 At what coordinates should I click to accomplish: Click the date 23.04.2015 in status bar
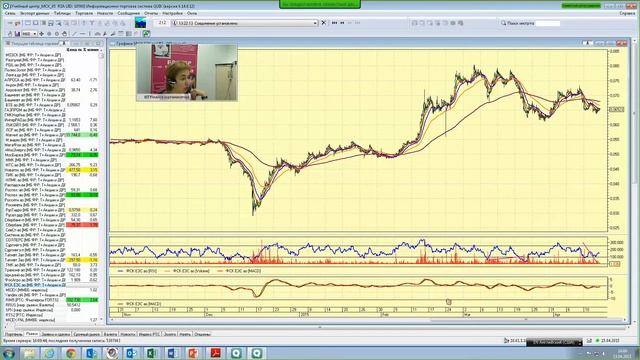[x=611, y=340]
